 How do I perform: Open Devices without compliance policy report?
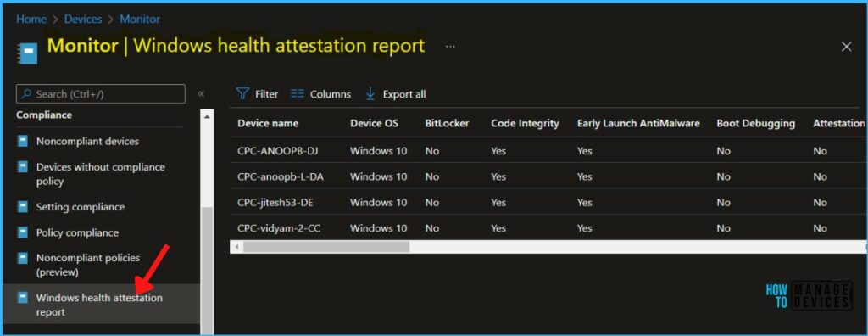tap(101, 174)
